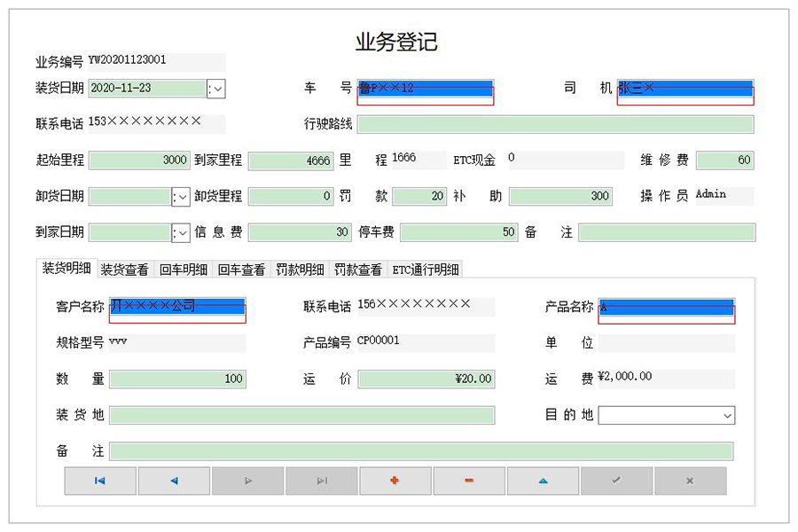Cancel the current record entry

tap(690, 480)
